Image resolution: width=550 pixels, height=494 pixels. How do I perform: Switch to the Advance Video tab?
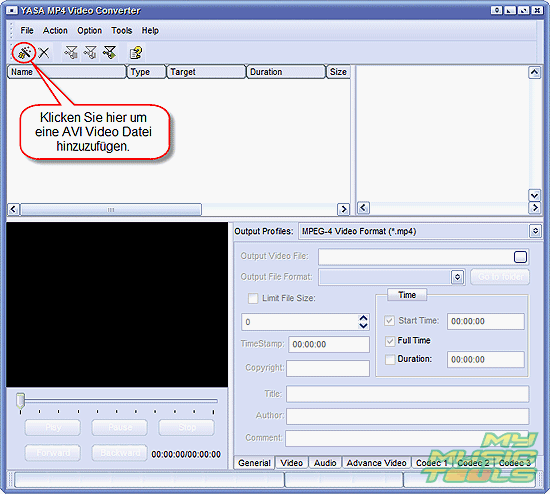376,463
